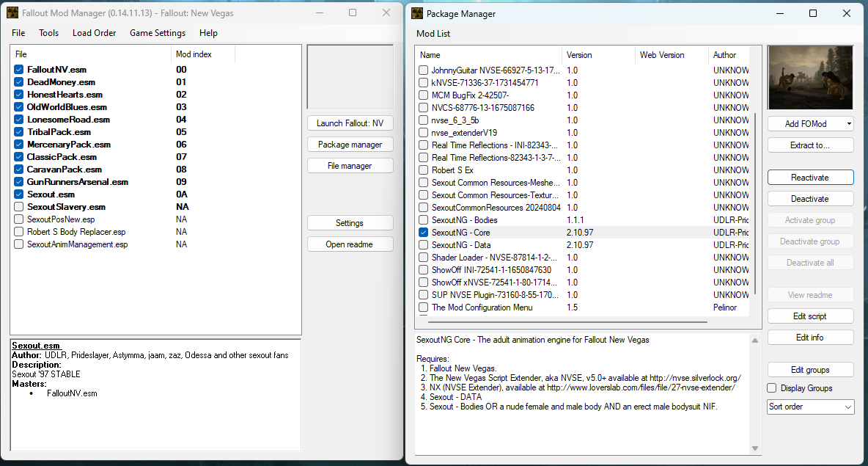Select the Shader Loader - NVSE row
This screenshot has height=466, width=868.
(582, 258)
